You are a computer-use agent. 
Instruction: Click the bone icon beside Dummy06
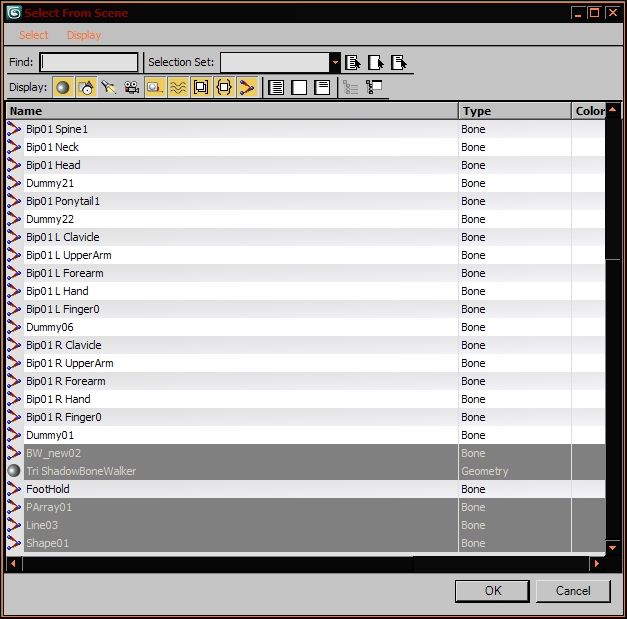pyautogui.click(x=14, y=327)
